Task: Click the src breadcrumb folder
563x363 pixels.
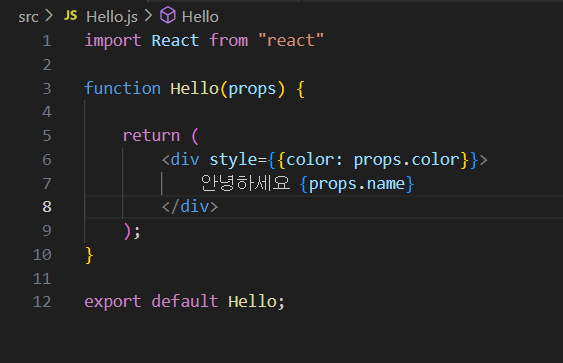Action: tap(28, 17)
